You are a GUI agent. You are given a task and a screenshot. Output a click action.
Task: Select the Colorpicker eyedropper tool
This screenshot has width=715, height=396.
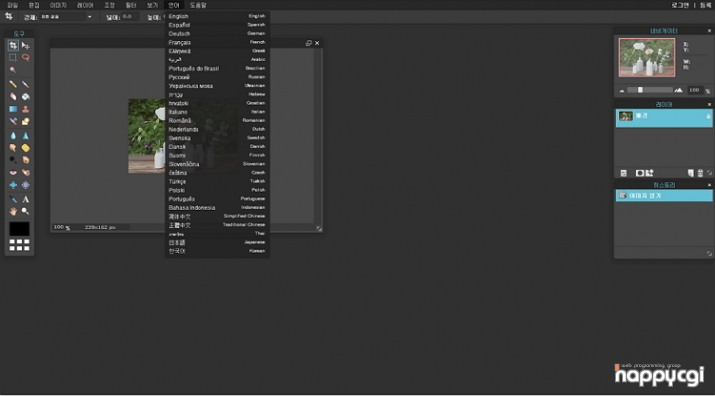13,199
